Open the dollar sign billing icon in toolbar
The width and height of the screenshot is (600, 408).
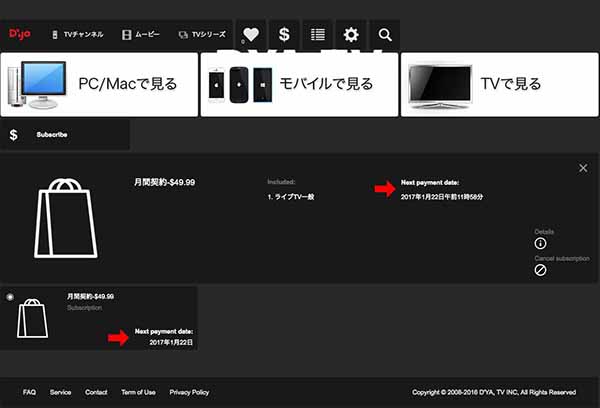click(x=284, y=34)
